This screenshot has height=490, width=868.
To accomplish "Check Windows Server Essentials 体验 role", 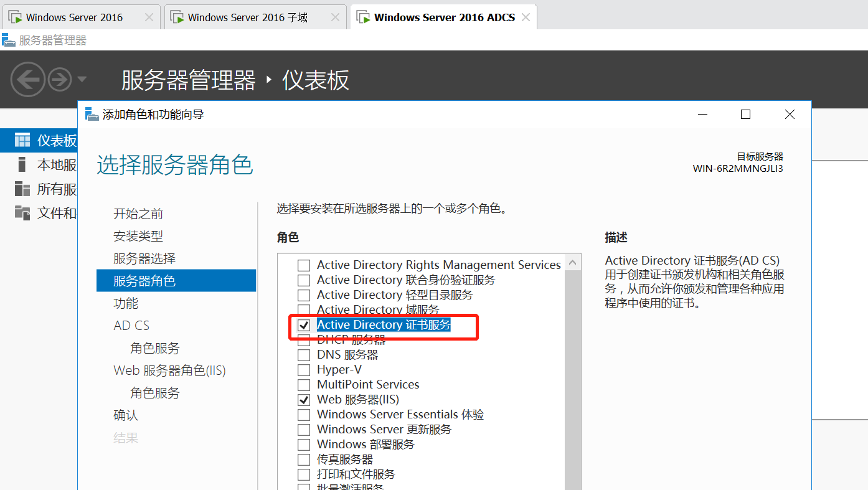I will (x=304, y=415).
